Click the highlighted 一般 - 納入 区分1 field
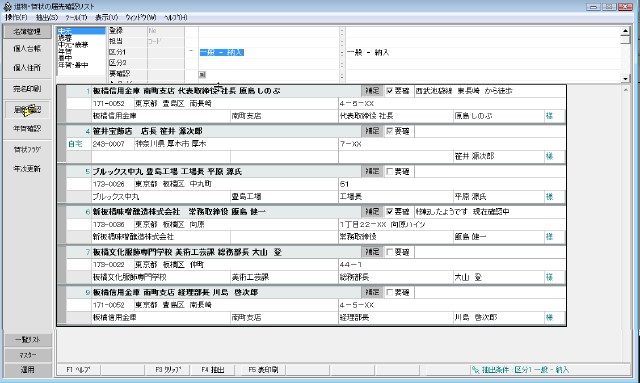Viewport: 640px width, 383px height. pos(222,52)
